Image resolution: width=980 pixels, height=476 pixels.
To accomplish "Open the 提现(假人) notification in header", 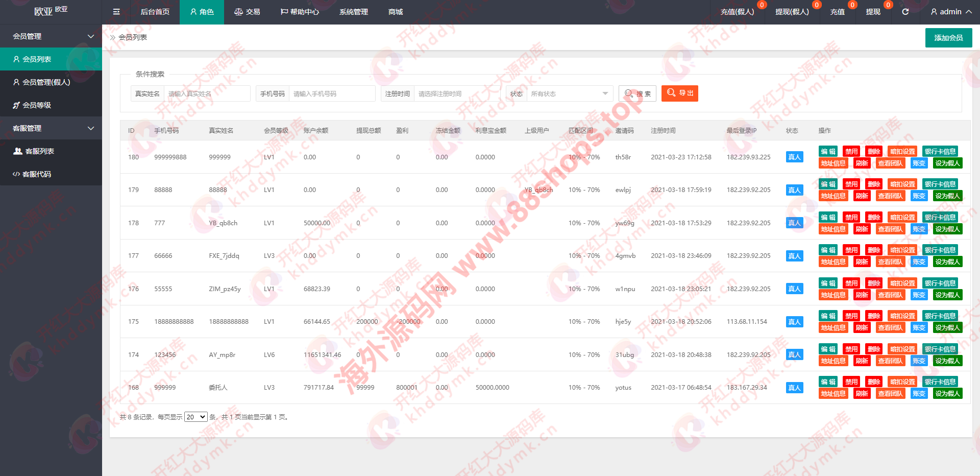I will pyautogui.click(x=792, y=12).
